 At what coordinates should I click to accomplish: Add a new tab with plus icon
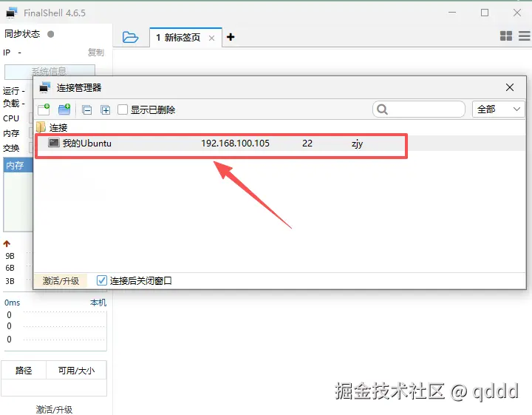pos(231,37)
